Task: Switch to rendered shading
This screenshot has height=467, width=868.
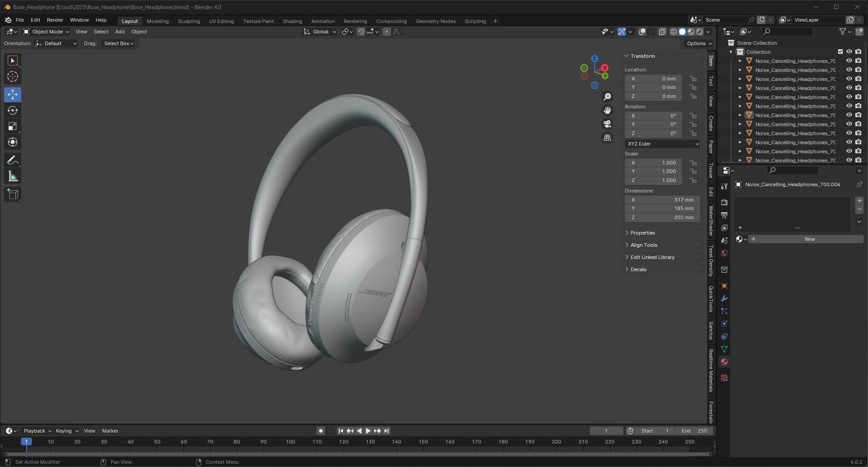Action: 699,32
